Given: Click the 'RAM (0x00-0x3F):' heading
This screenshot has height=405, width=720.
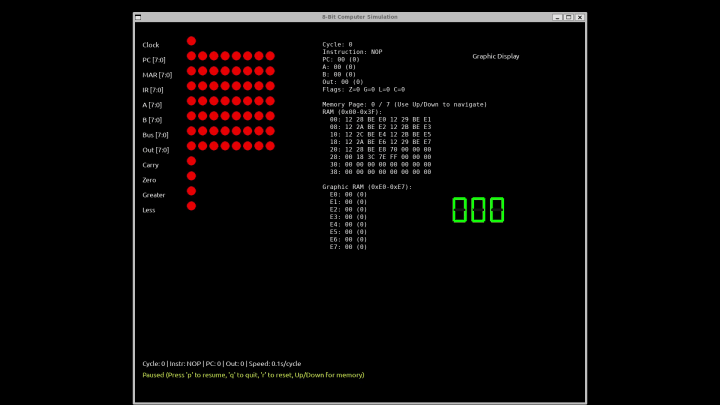Looking at the screenshot, I should click(352, 112).
